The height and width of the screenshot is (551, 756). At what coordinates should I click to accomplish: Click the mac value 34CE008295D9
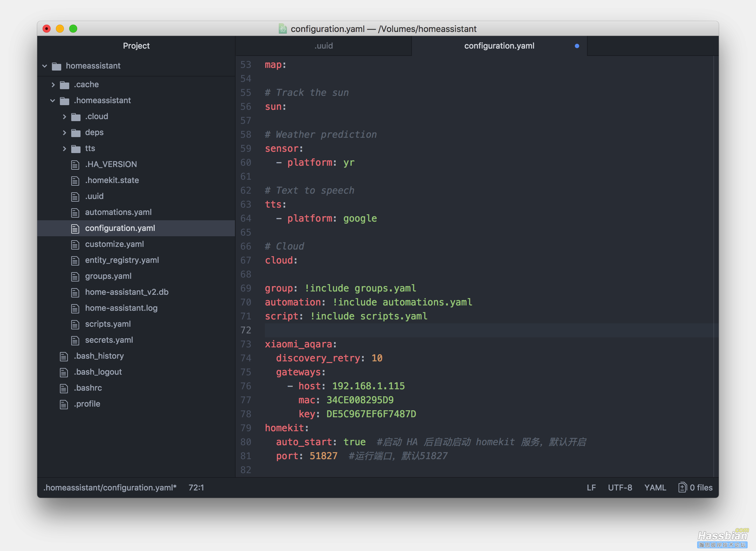click(x=360, y=400)
